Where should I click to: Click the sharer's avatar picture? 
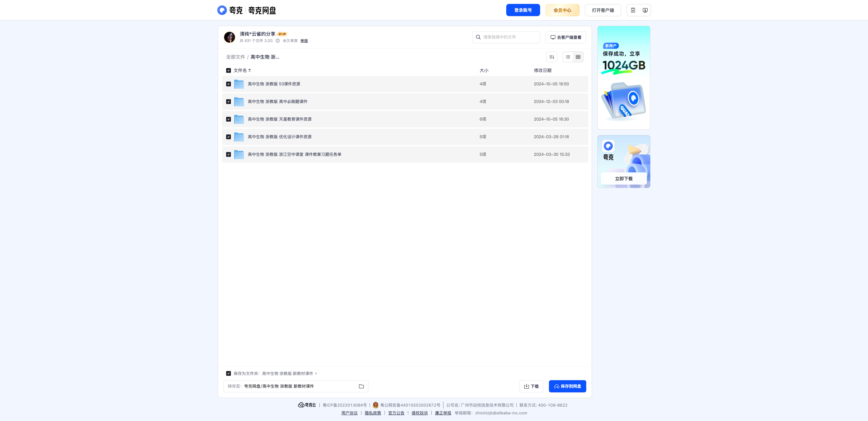point(230,37)
